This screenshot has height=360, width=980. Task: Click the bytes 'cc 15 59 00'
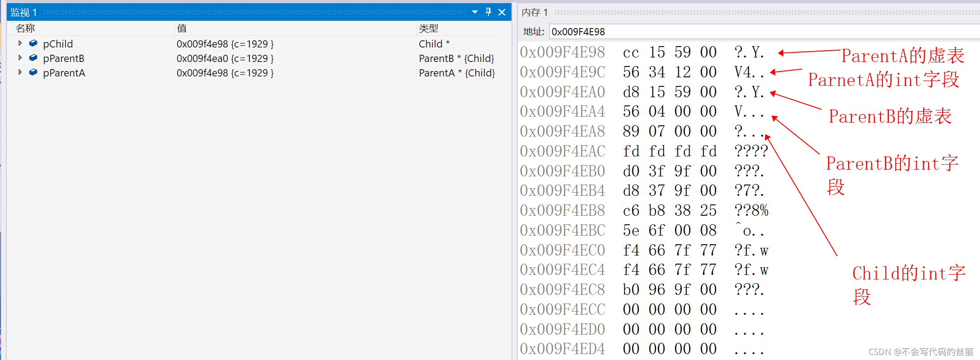tap(670, 52)
